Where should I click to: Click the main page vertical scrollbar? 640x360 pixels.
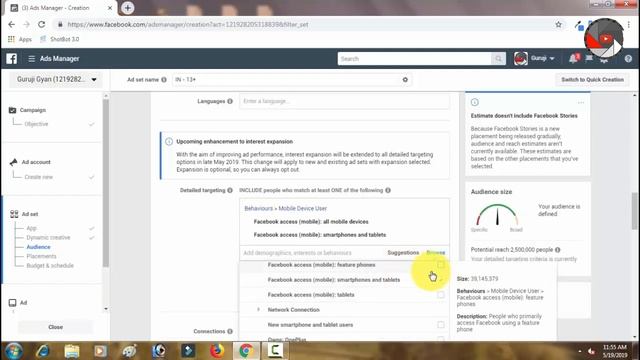click(x=634, y=211)
